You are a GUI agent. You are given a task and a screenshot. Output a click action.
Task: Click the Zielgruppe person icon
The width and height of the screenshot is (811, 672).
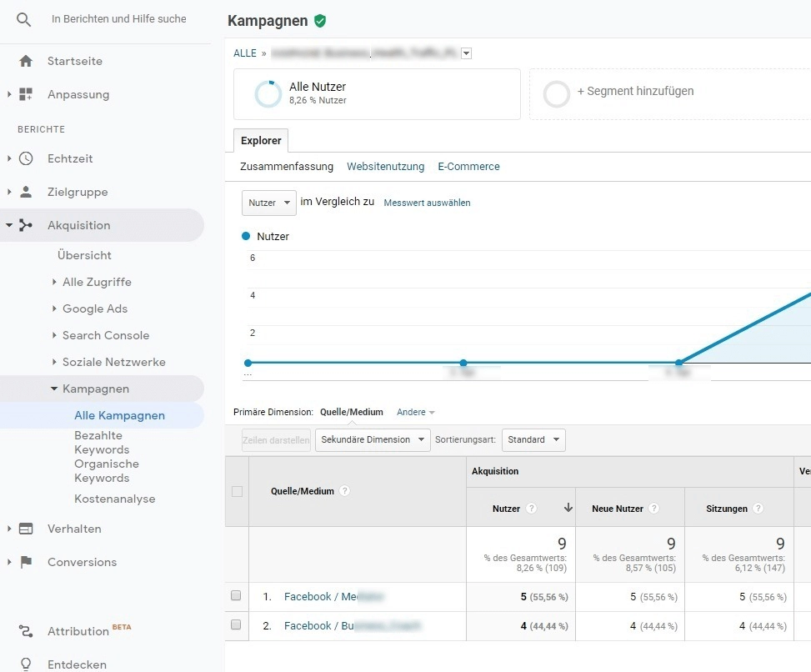click(x=26, y=192)
